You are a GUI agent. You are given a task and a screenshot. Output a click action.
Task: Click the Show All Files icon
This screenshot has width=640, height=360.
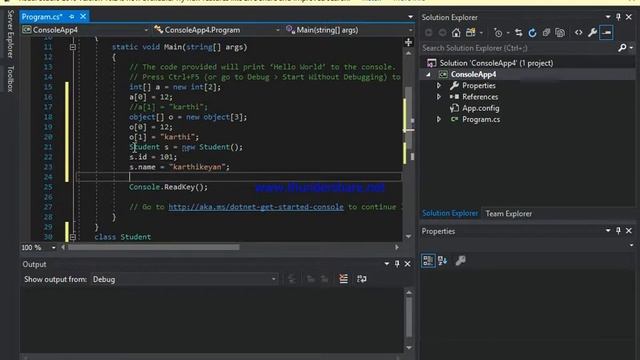(560, 33)
